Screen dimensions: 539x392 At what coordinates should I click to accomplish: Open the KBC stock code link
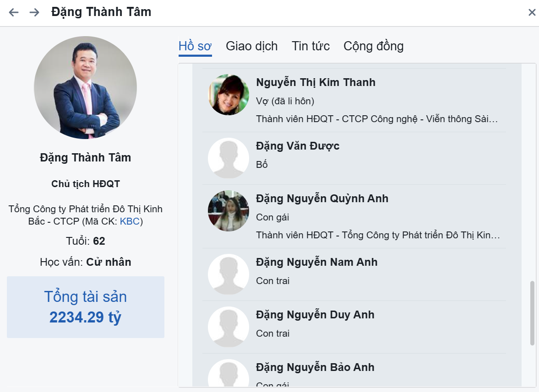click(130, 221)
